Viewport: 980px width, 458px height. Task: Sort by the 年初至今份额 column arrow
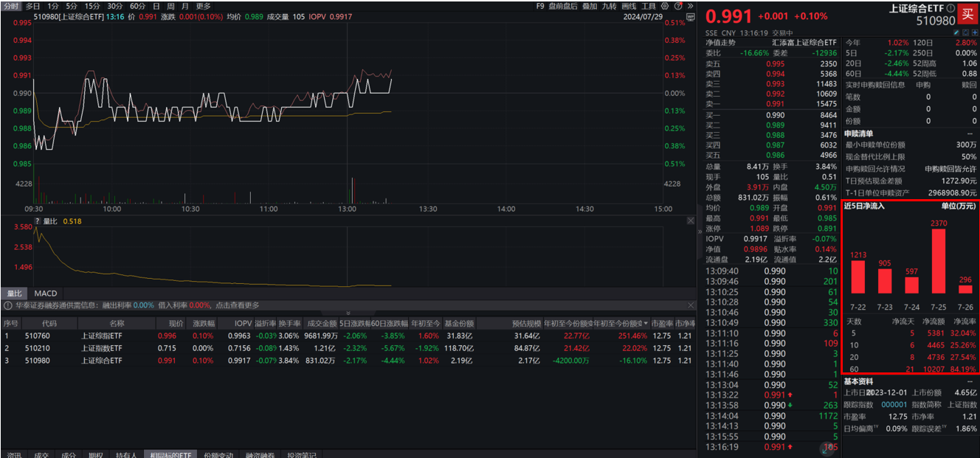647,324
